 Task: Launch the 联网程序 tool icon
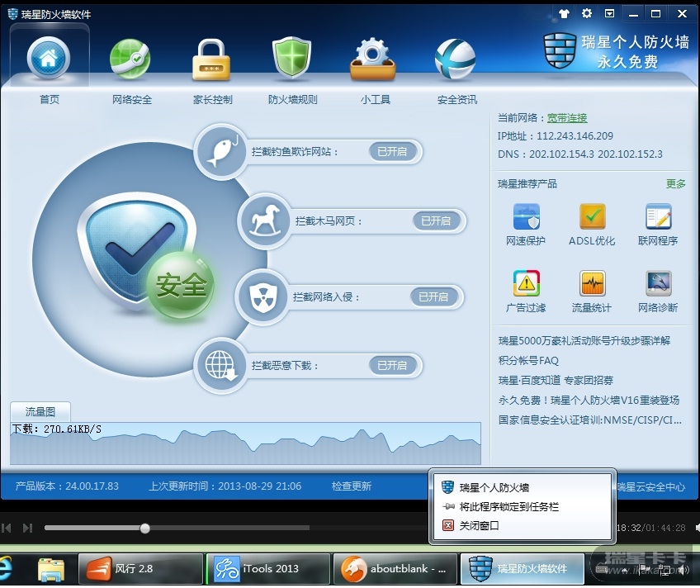[658, 216]
